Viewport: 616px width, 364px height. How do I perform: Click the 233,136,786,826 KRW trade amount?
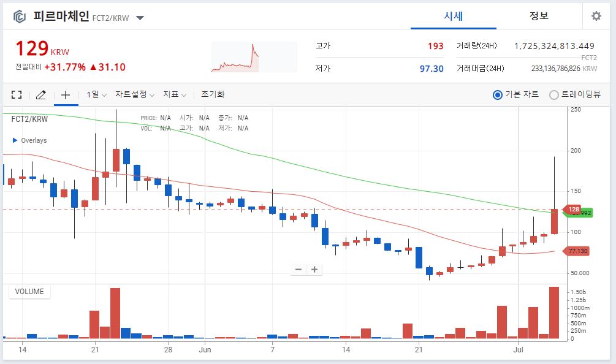(564, 69)
